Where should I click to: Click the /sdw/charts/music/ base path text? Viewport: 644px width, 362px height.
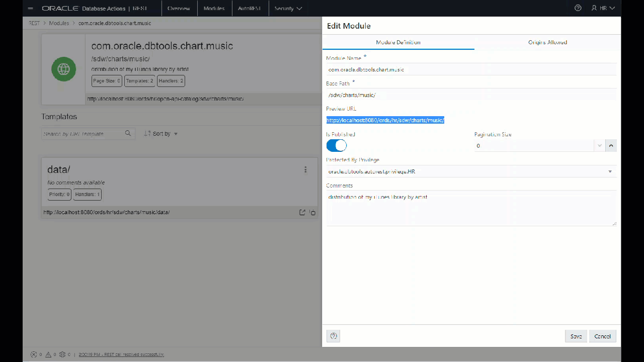[121, 59]
